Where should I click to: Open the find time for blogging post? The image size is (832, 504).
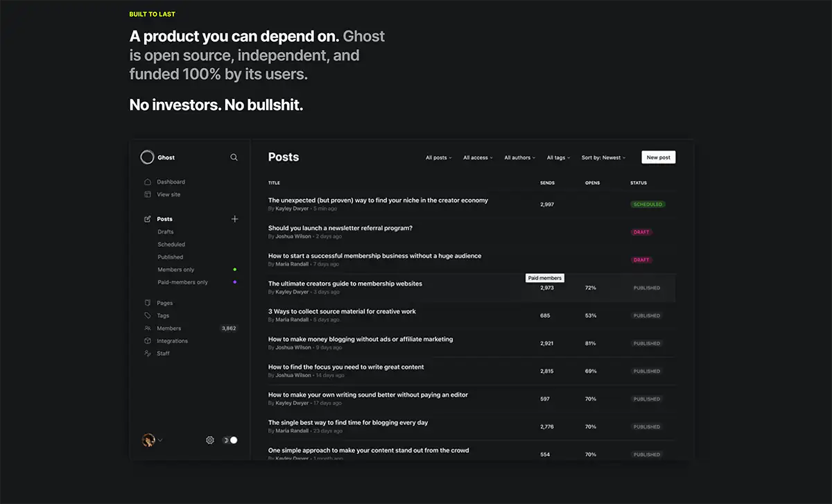(x=348, y=422)
